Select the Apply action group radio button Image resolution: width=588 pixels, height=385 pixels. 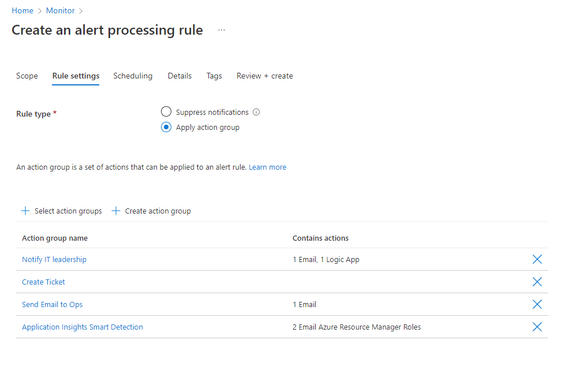[x=166, y=127]
